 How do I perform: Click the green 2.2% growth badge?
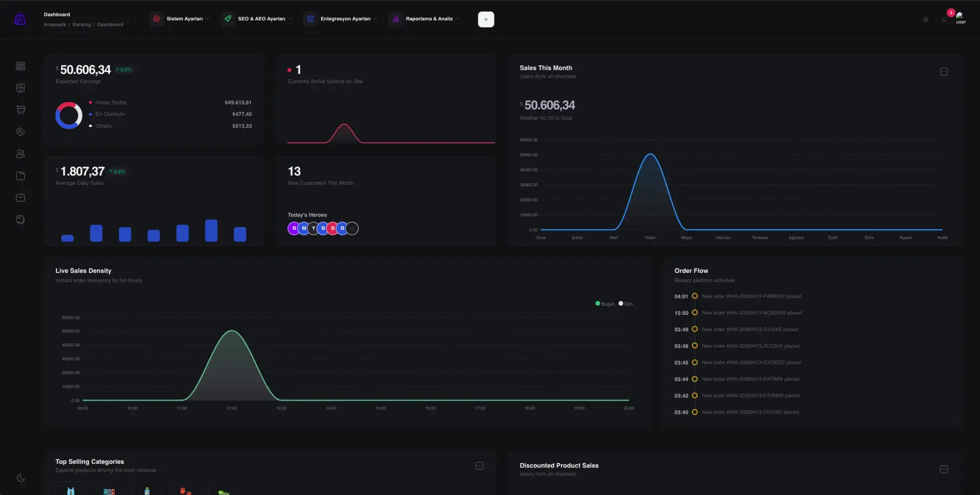pos(124,69)
